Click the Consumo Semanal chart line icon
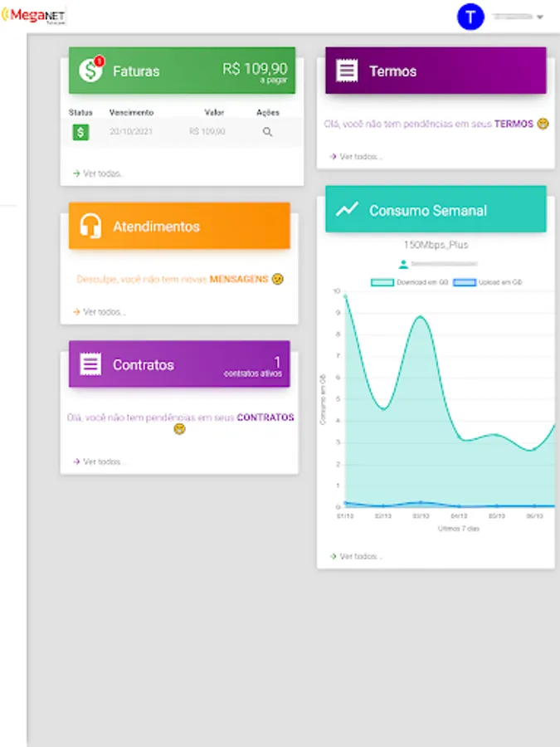The width and height of the screenshot is (560, 747). (347, 209)
